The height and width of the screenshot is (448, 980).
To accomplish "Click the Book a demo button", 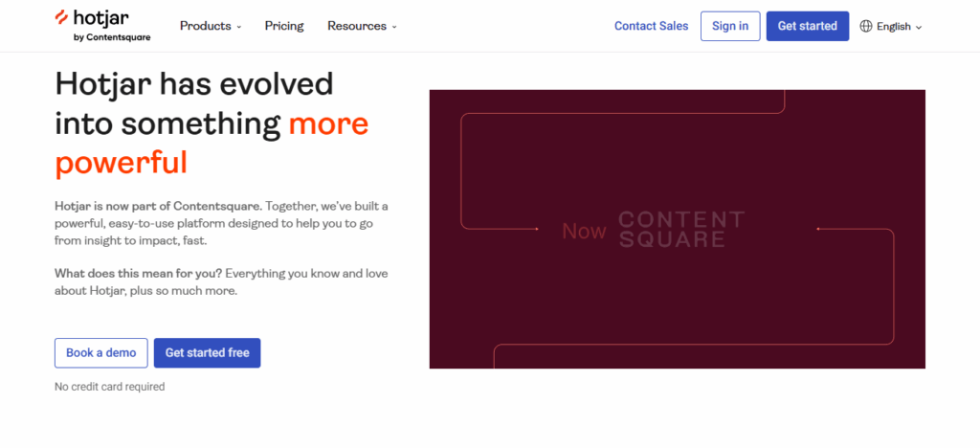I will (101, 352).
